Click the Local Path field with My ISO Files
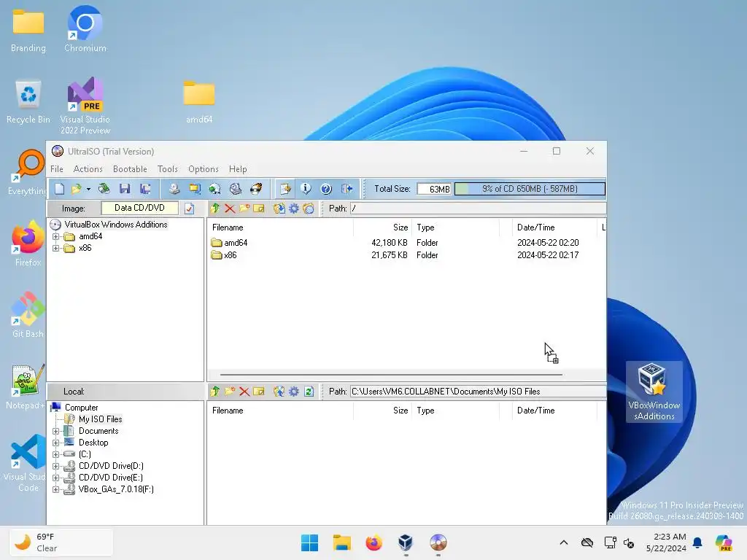The image size is (747, 560). (479, 392)
